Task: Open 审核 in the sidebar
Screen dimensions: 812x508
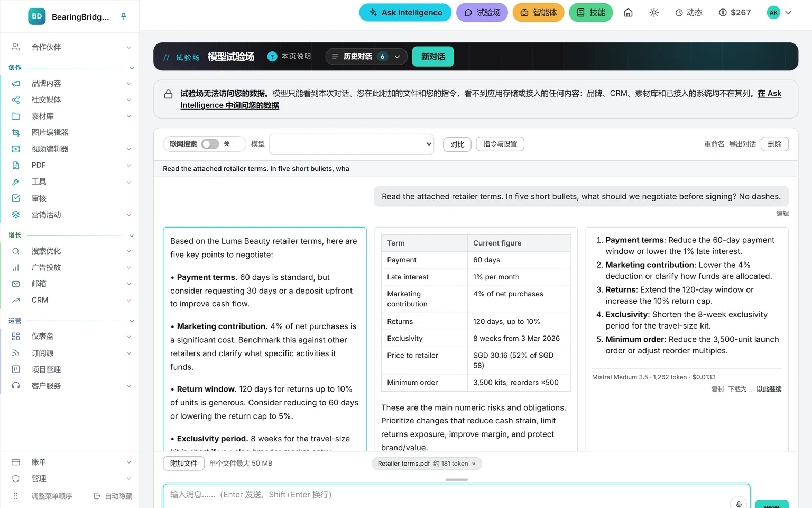Action: [39, 198]
